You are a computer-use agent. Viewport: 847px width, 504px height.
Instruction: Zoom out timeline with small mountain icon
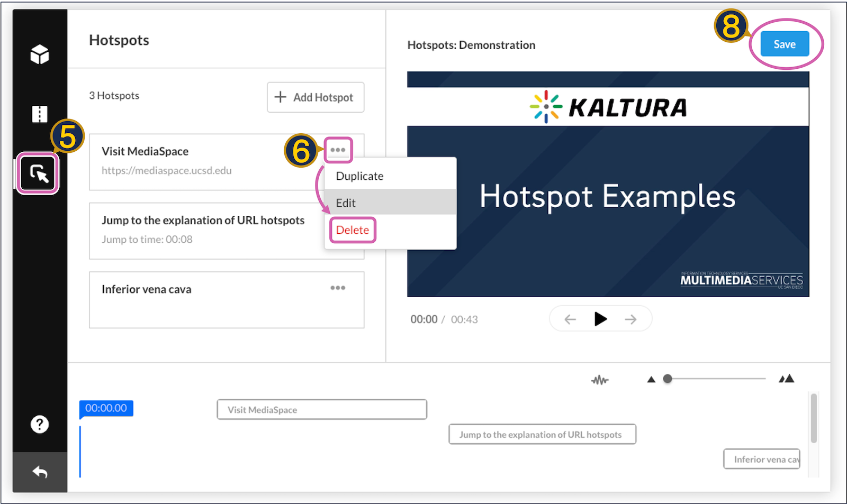[x=651, y=379]
